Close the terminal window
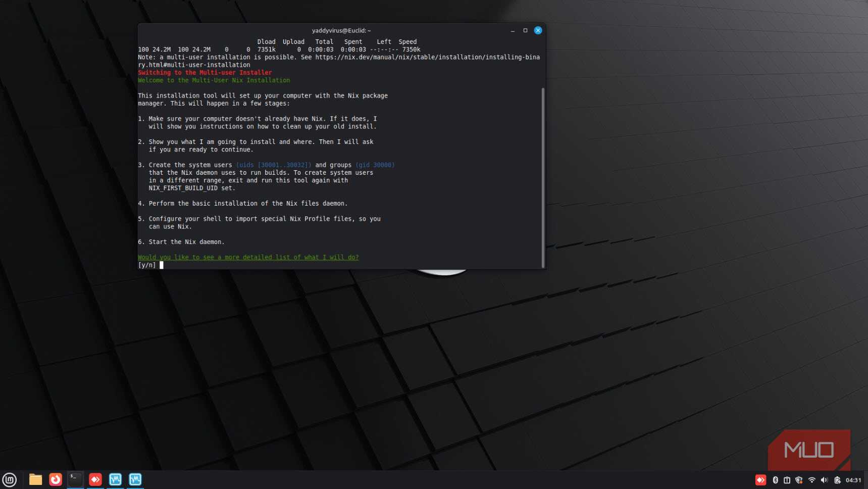 [x=538, y=30]
